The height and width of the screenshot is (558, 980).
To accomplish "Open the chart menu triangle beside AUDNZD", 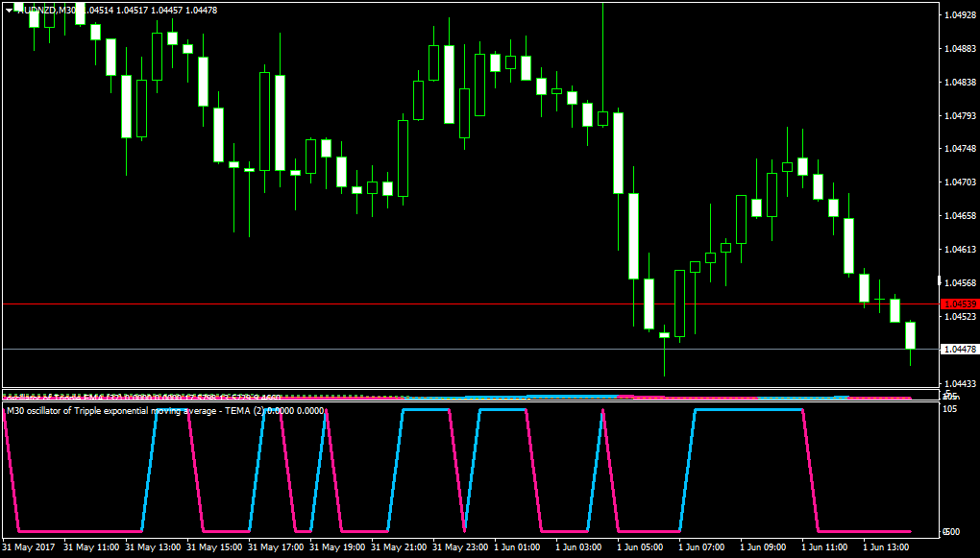I will (8, 10).
